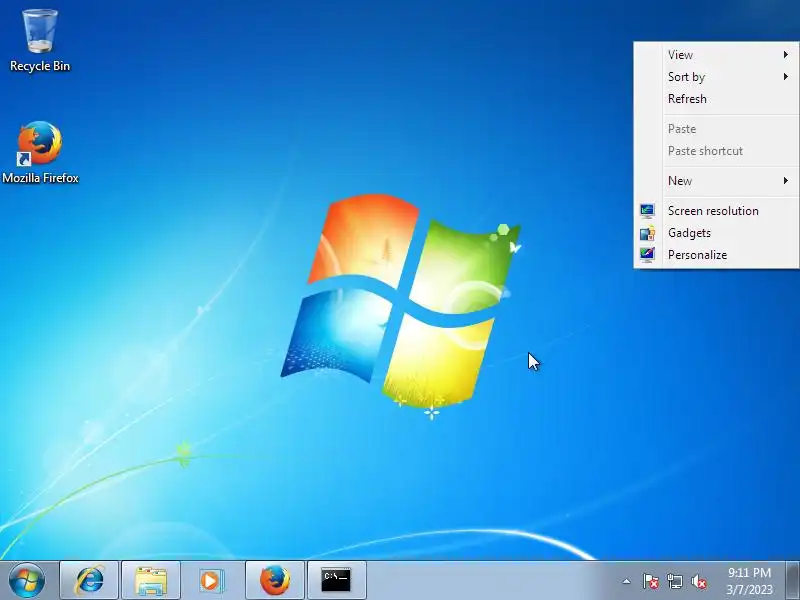This screenshot has height=600, width=800.
Task: Select the Recycle Bin desktop icon
Action: [x=40, y=41]
